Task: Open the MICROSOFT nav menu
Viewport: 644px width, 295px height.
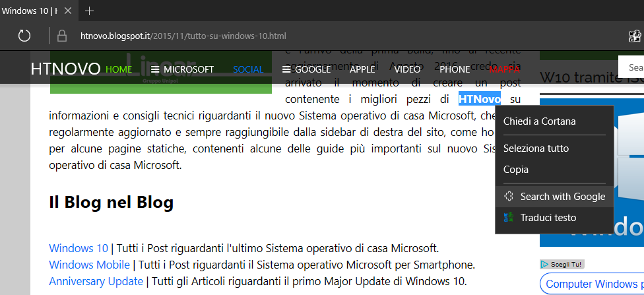Action: 182,69
